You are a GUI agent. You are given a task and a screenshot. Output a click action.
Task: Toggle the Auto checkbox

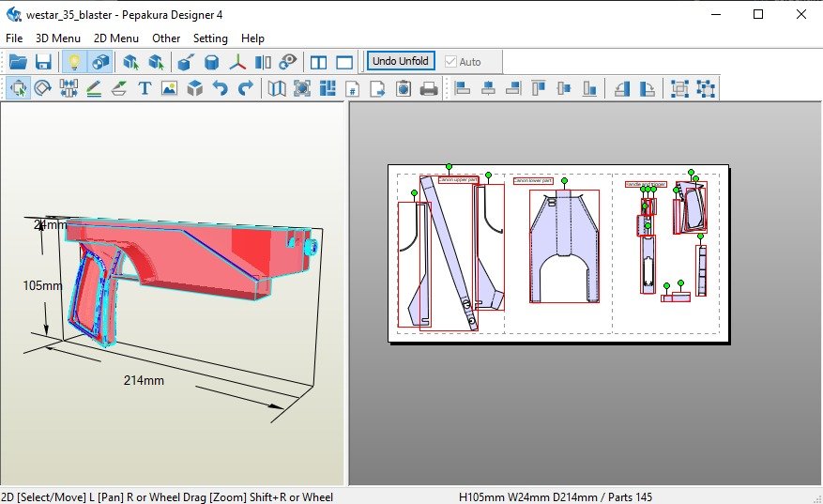coord(463,61)
